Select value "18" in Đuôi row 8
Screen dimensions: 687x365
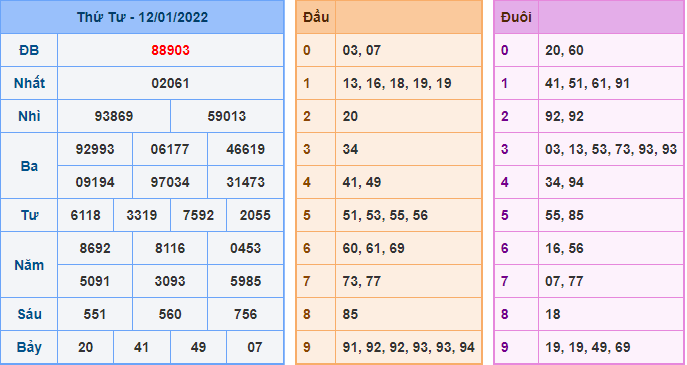[x=553, y=314]
